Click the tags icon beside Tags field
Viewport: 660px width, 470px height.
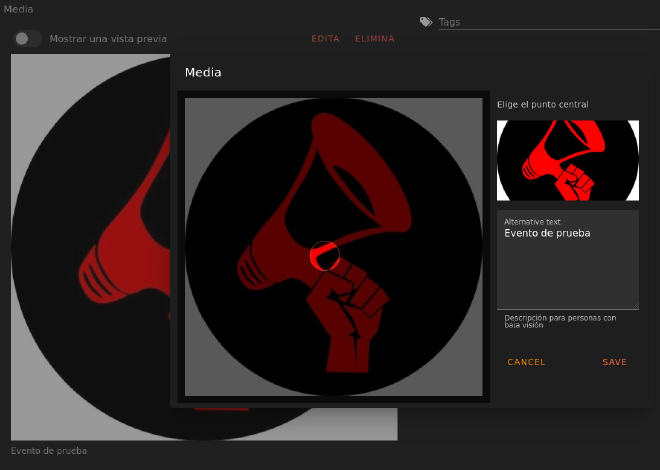426,22
